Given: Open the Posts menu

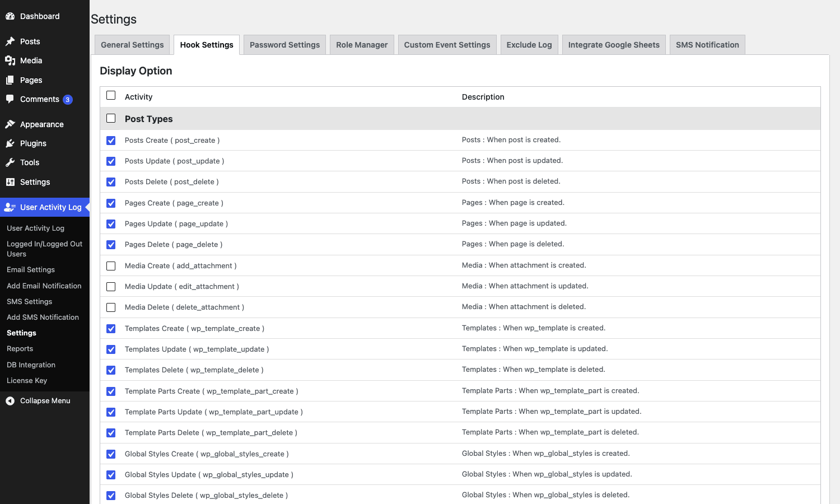Looking at the screenshot, I should click(x=30, y=41).
